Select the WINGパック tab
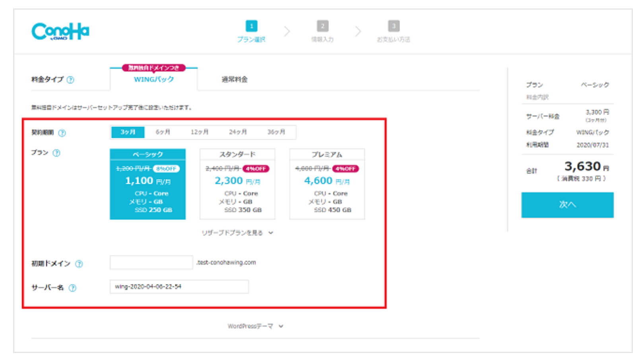Viewport: 644px width, 361px height. coord(154,79)
